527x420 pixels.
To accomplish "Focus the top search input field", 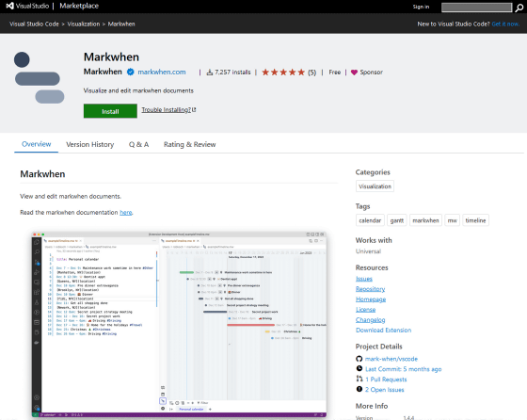I will pos(476,7).
